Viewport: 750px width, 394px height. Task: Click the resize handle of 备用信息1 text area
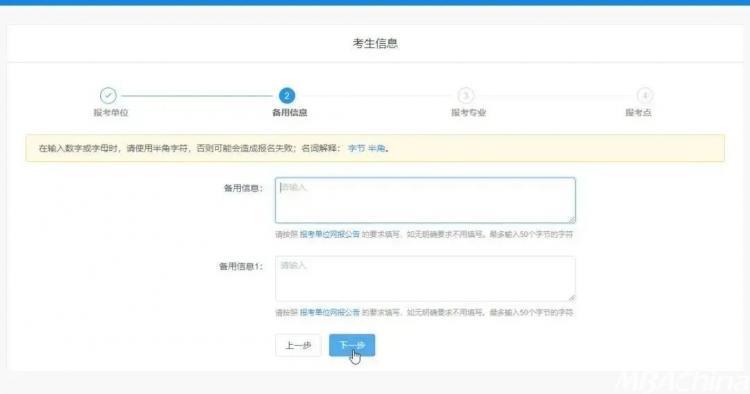tap(572, 297)
